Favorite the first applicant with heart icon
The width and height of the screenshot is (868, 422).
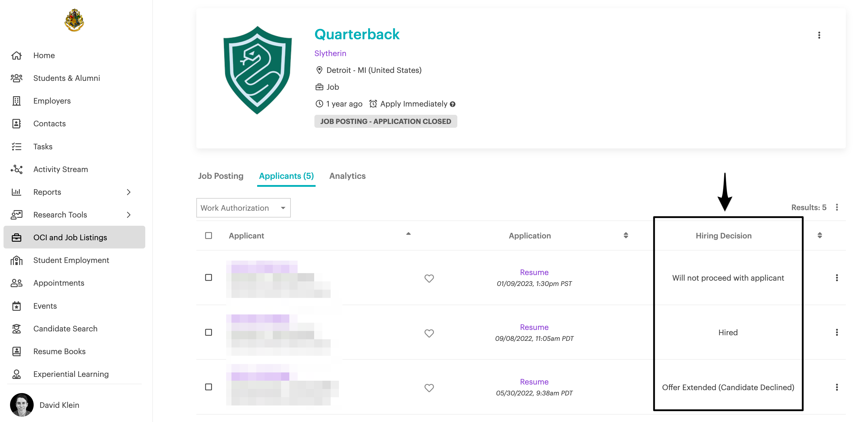pyautogui.click(x=429, y=279)
